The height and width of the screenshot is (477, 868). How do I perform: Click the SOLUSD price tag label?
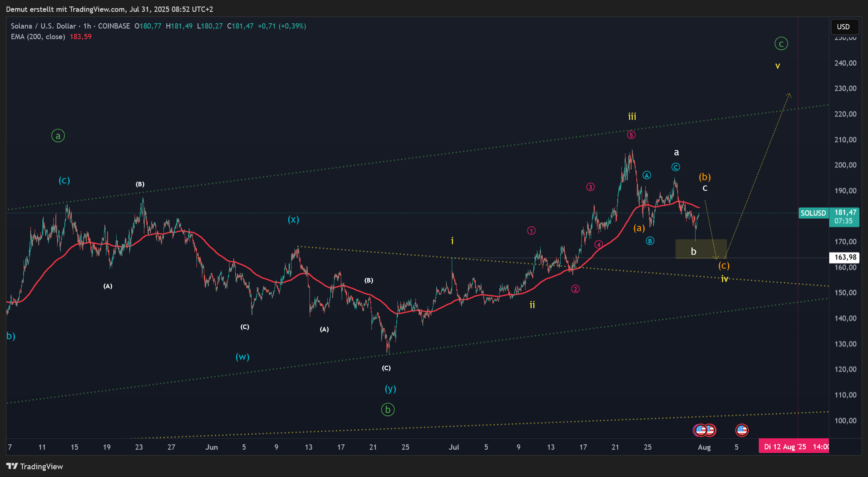click(813, 213)
